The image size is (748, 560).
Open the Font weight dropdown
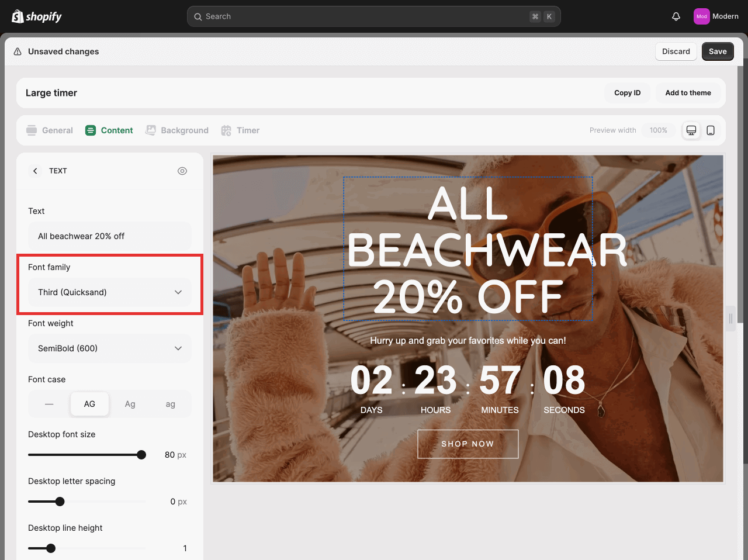(110, 348)
